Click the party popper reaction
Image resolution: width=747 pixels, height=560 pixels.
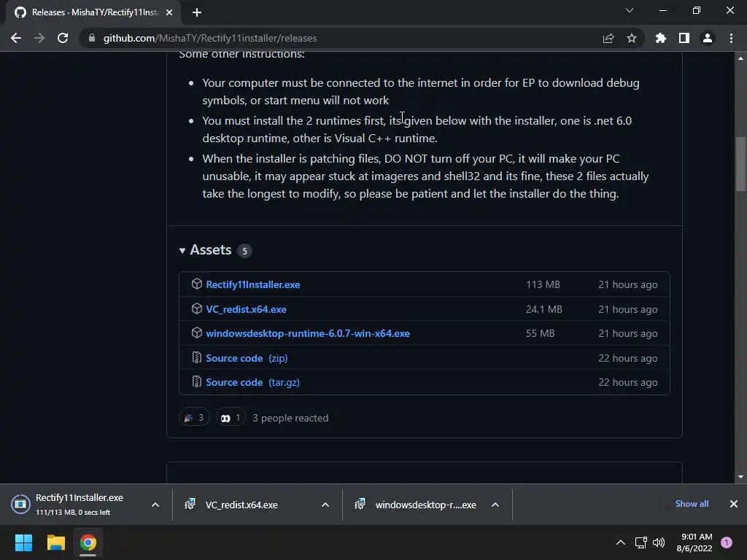click(x=194, y=418)
